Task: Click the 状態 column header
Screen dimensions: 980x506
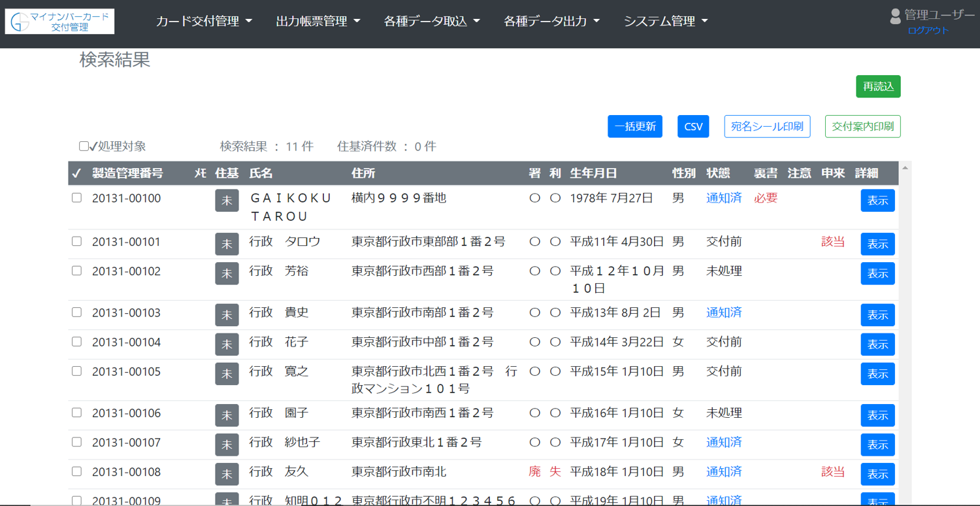Action: tap(718, 173)
